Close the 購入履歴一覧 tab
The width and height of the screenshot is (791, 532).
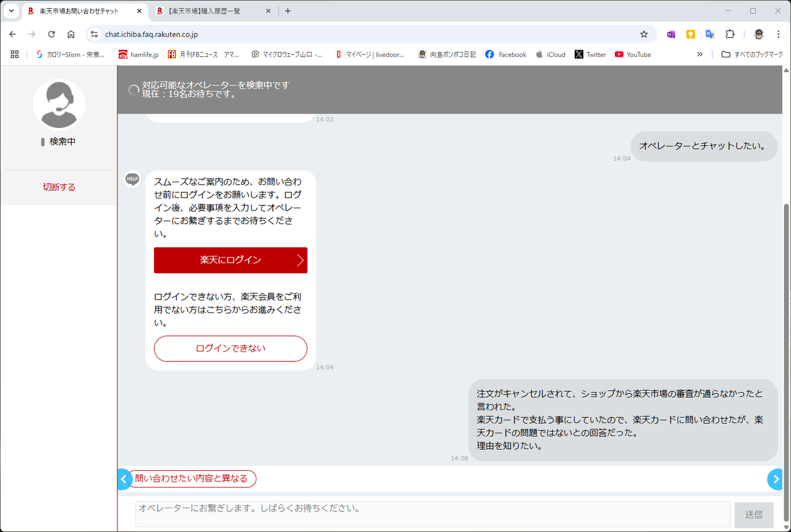(x=268, y=11)
